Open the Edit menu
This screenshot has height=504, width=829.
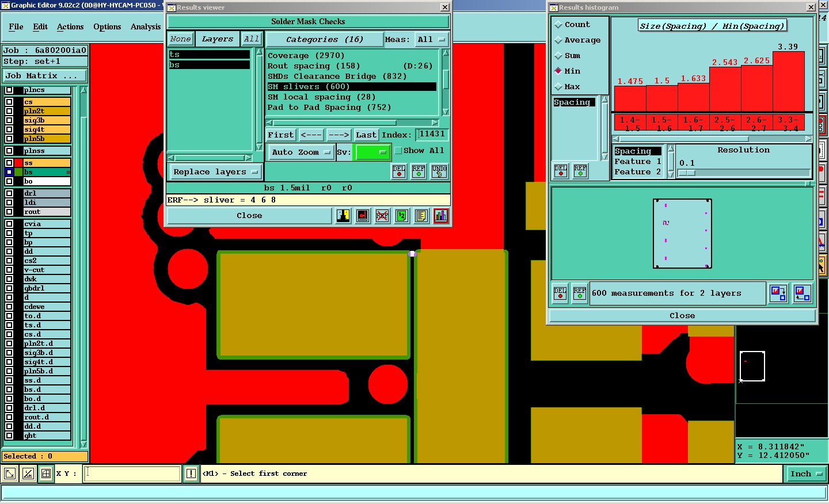click(40, 26)
